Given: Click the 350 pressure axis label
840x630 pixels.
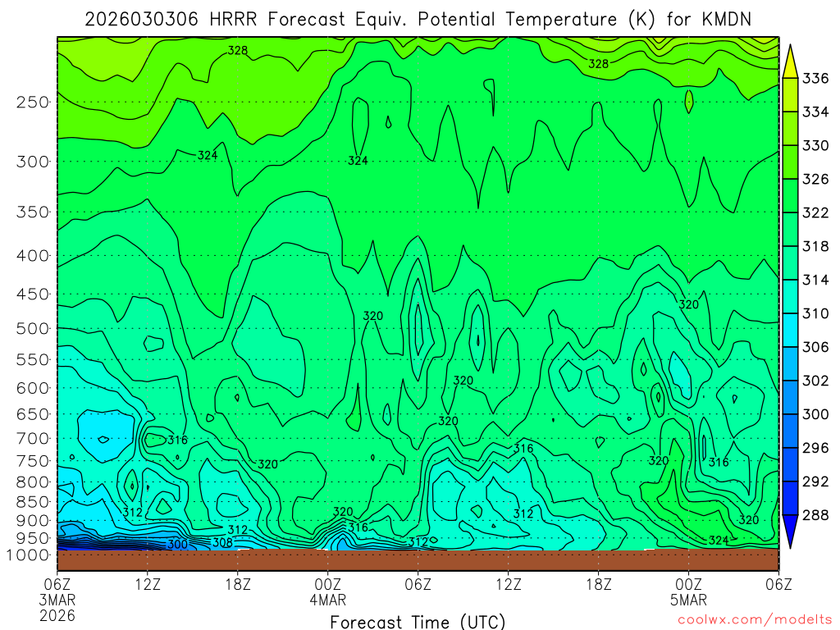Looking at the screenshot, I should point(33,212).
